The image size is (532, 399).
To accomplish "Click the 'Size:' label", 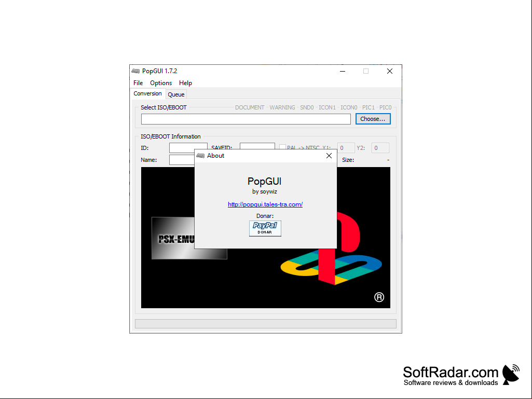I will [x=348, y=160].
